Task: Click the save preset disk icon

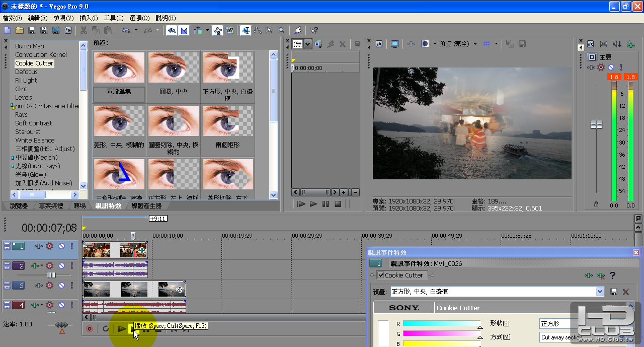Action: pos(614,292)
